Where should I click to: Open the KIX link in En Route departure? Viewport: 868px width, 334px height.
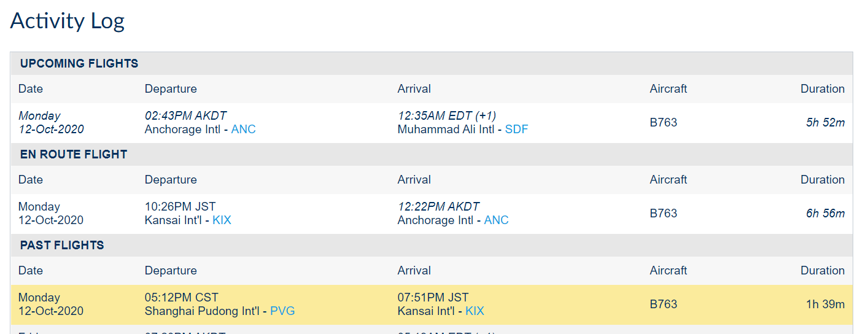point(222,220)
